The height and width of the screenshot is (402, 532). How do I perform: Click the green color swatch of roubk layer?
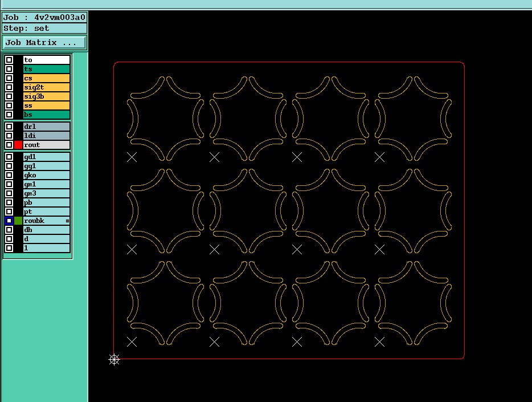pyautogui.click(x=18, y=221)
